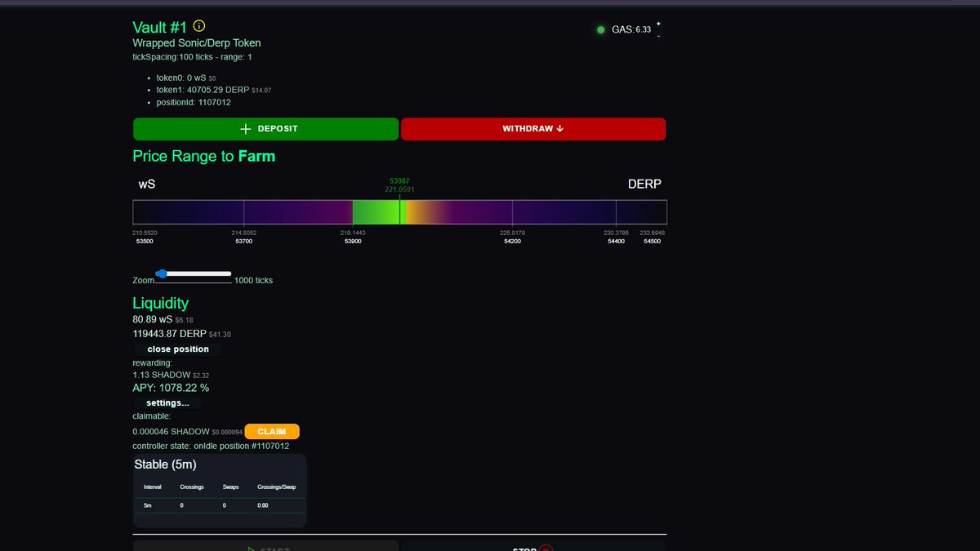The width and height of the screenshot is (980, 551).
Task: Decrease gas with the minus stepper
Action: click(x=658, y=35)
